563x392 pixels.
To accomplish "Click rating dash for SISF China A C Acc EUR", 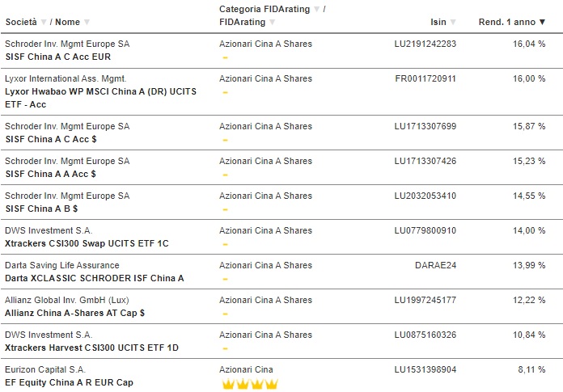I will [225, 57].
